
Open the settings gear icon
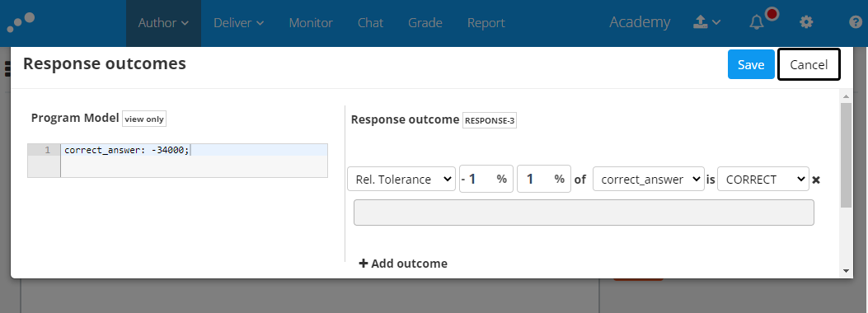click(806, 23)
